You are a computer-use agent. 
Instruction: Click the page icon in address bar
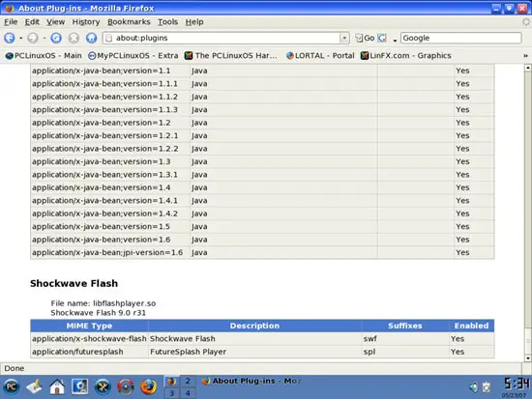[x=109, y=38]
